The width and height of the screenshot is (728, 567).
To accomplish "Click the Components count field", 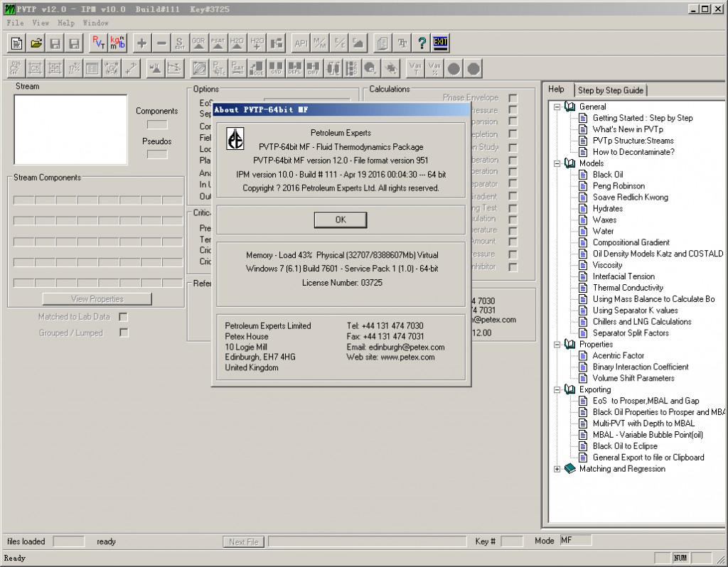I will 157,124.
